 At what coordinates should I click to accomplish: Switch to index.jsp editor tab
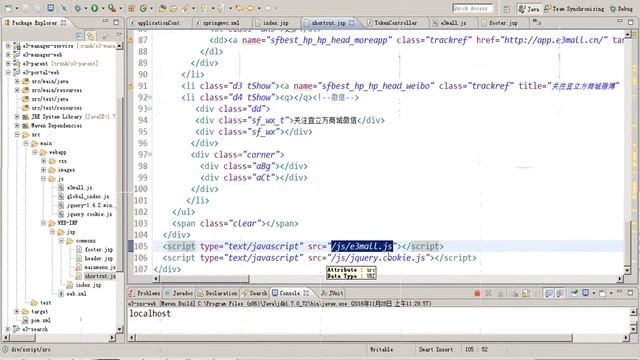[x=275, y=23]
